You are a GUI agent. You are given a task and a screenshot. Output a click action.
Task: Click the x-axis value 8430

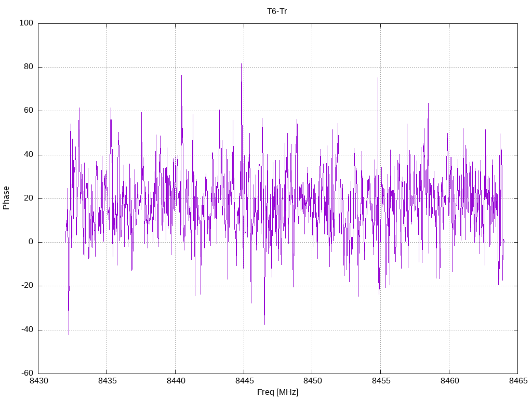[38, 381]
